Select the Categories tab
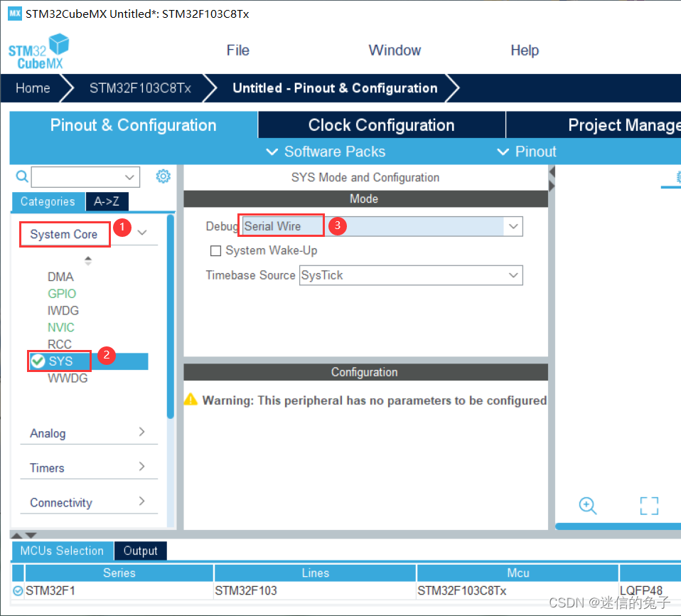The width and height of the screenshot is (681, 616). (x=48, y=202)
